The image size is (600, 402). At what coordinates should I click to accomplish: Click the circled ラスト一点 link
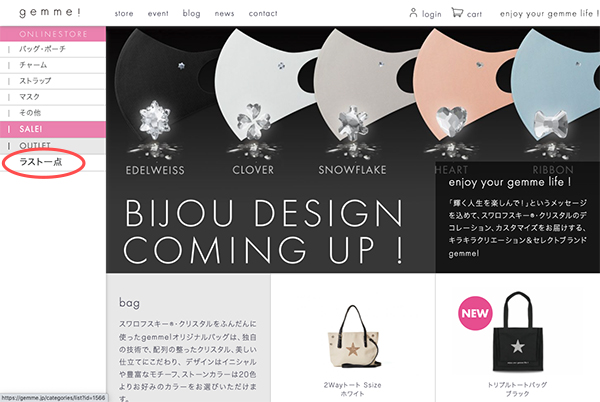coord(41,162)
